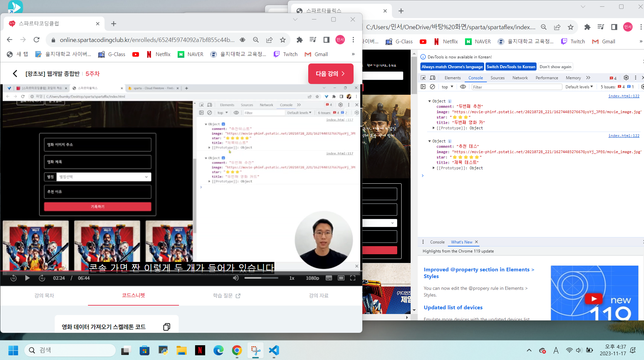Viewport: 644px width, 360px height.
Task: Bookmark the Sparta Coding Club page
Action: pos(283,40)
